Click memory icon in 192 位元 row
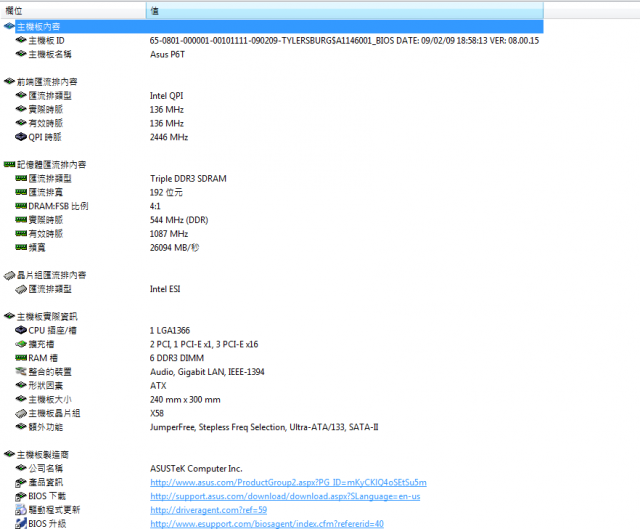This screenshot has width=640, height=529. 21,192
